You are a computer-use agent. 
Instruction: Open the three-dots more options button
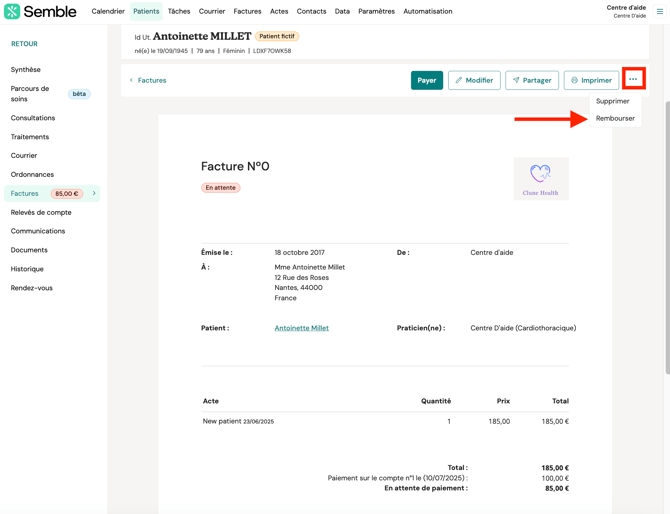tap(633, 79)
